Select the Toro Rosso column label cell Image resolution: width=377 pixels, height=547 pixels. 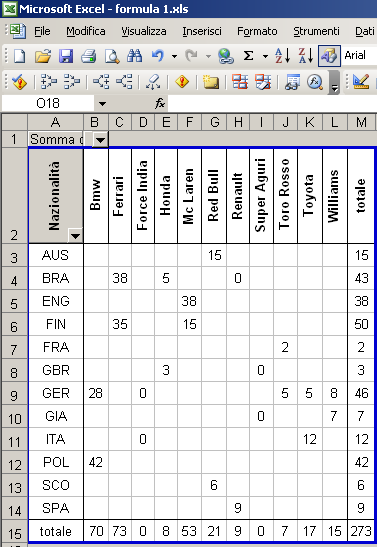click(285, 196)
